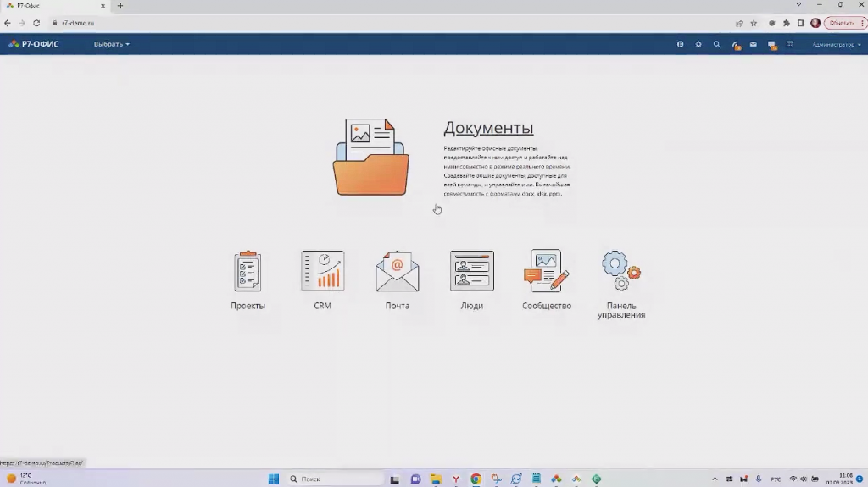Click the taskbar Поиск search box
Viewport: 868px width, 487px height.
336,479
